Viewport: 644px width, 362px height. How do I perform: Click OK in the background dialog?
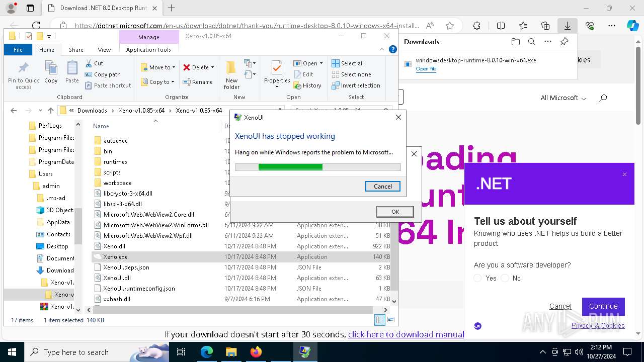click(395, 212)
